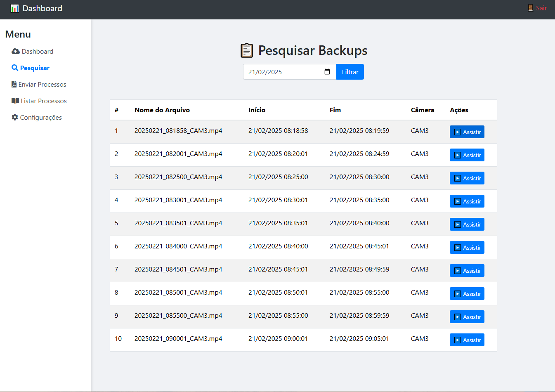Go to Listar Processos page
The height and width of the screenshot is (392, 555).
pyautogui.click(x=44, y=101)
